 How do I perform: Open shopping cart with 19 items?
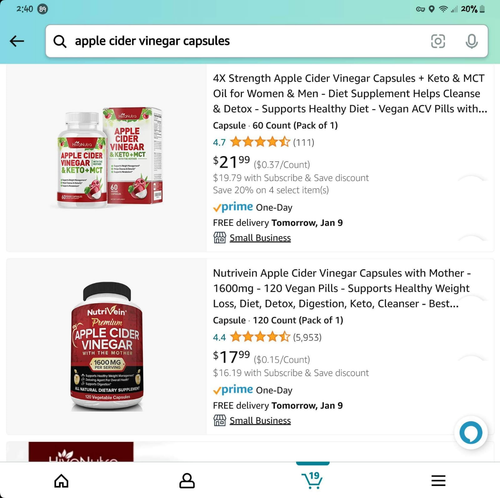point(312,480)
